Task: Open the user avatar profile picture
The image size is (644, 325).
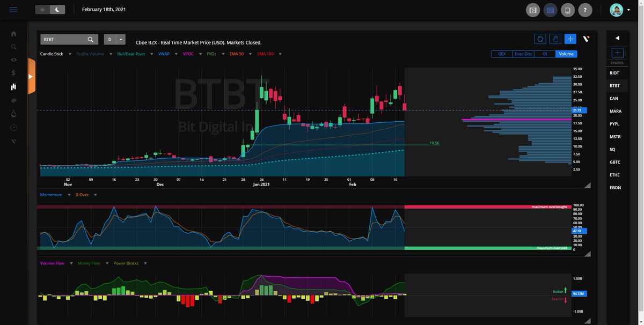Action: point(617,10)
